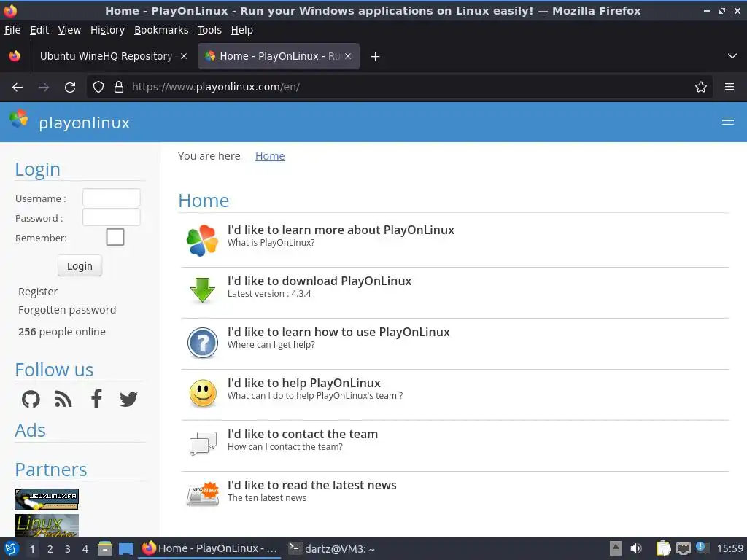Open the View menu
This screenshot has height=560, width=747.
(x=69, y=30)
